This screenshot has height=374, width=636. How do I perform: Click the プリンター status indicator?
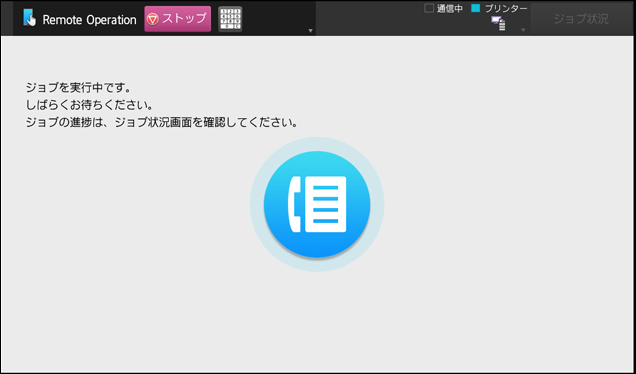[500, 9]
